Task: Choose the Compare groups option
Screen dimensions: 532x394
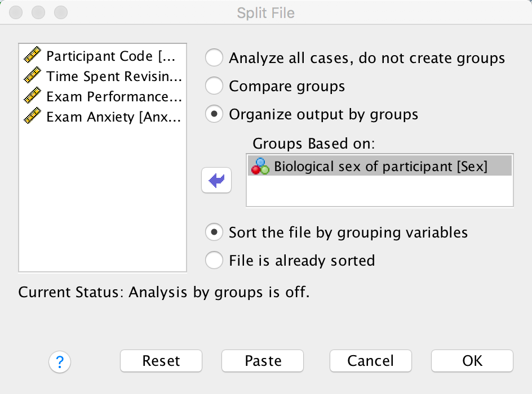Action: [214, 86]
